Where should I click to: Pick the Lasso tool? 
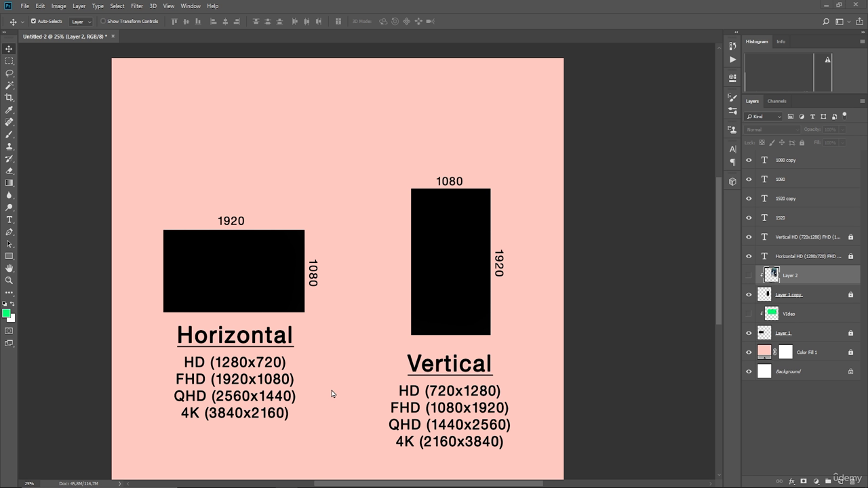click(x=9, y=73)
